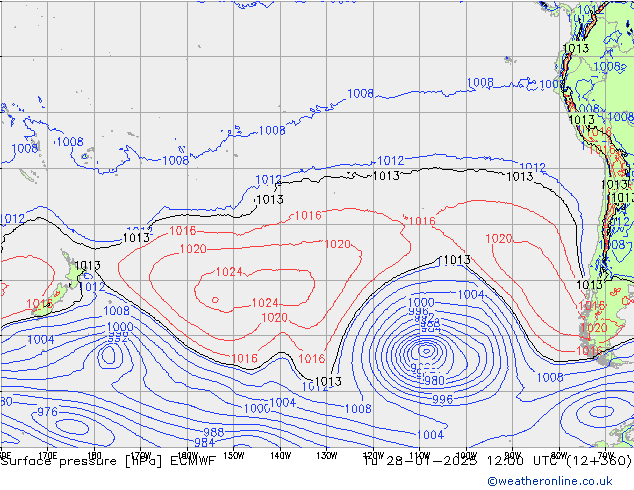This screenshot has width=634, height=490.
Task: Click the 1000 label above the deep low
Action: (x=421, y=302)
